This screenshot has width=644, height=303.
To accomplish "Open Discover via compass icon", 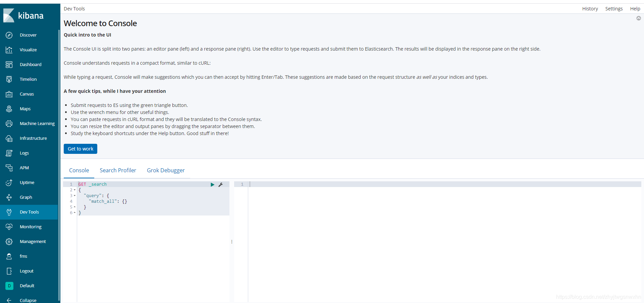I will (9, 35).
